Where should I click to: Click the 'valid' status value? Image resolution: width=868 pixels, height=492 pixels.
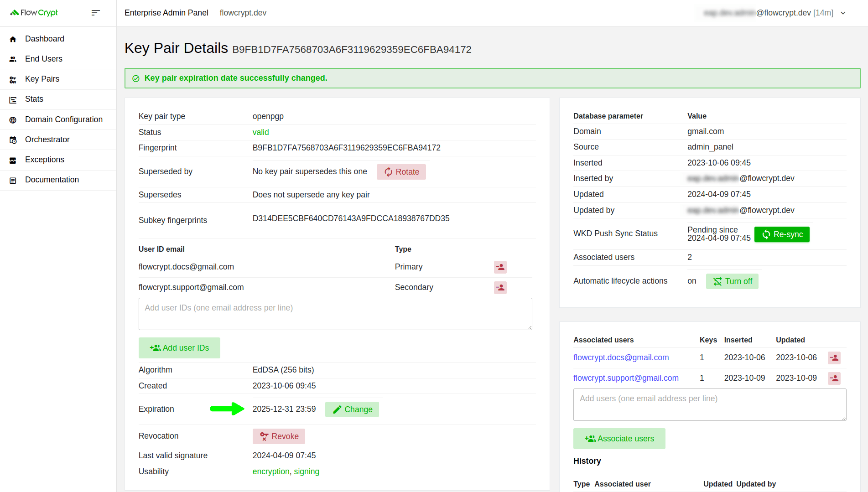tap(261, 132)
